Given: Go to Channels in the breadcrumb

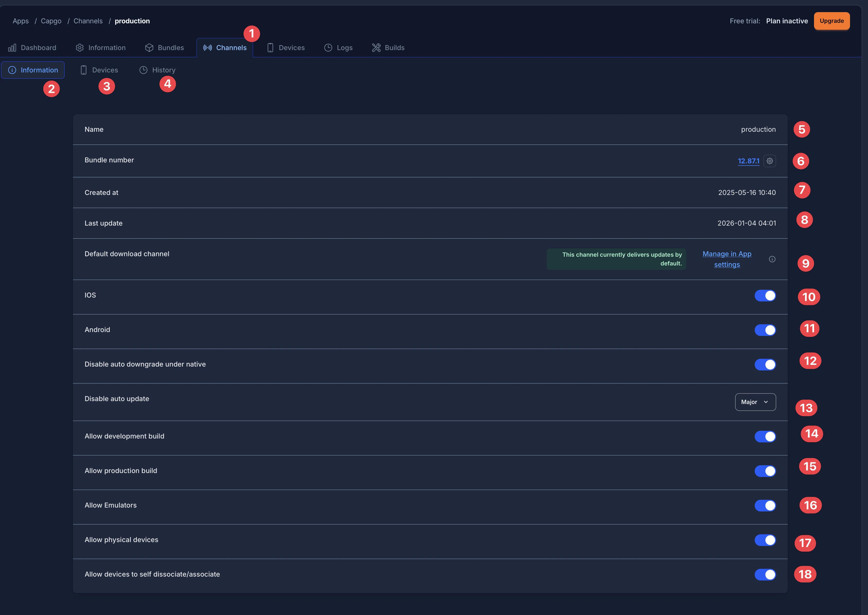Looking at the screenshot, I should pyautogui.click(x=88, y=21).
